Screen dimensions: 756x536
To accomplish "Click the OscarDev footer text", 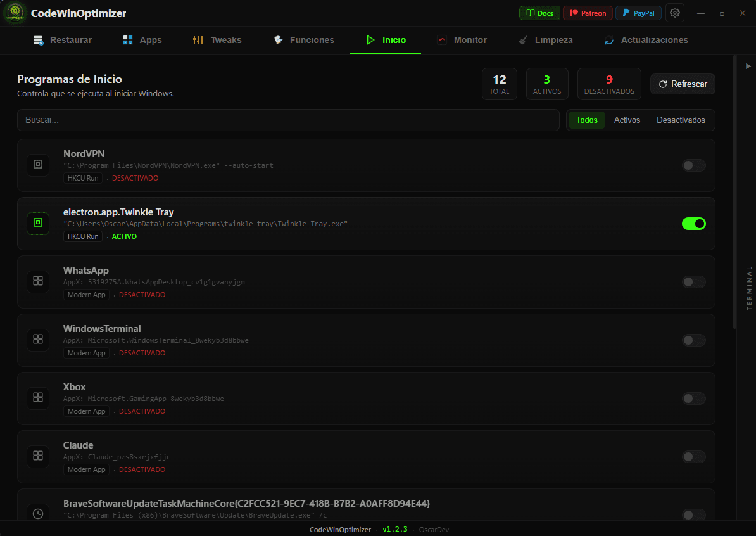I will (x=434, y=530).
